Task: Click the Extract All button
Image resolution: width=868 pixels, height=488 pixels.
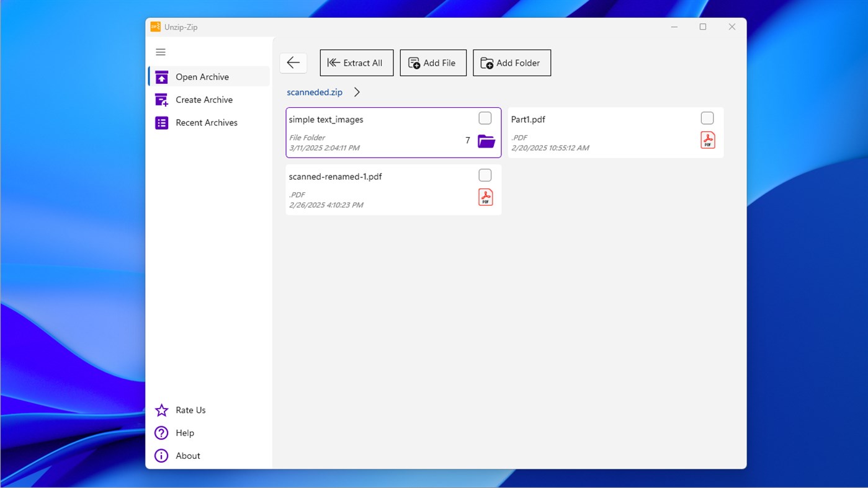Action: pyautogui.click(x=356, y=63)
